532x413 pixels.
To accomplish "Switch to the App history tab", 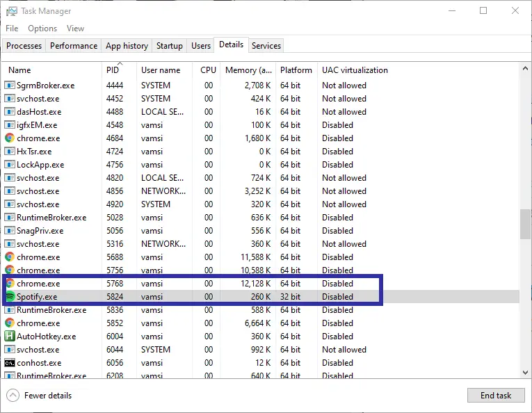I will (x=127, y=46).
